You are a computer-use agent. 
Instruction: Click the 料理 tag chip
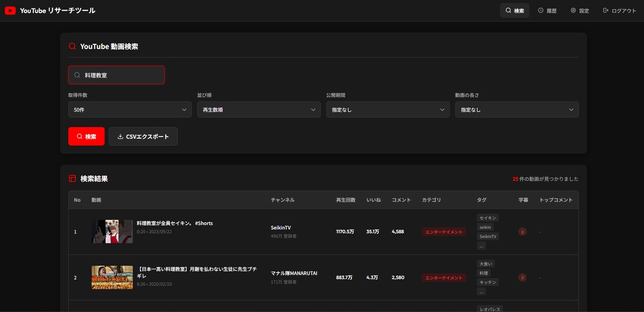[484, 273]
